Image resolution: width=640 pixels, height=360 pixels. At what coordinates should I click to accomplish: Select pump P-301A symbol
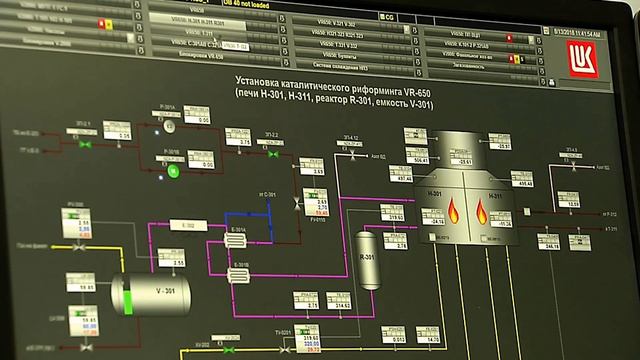(x=169, y=127)
